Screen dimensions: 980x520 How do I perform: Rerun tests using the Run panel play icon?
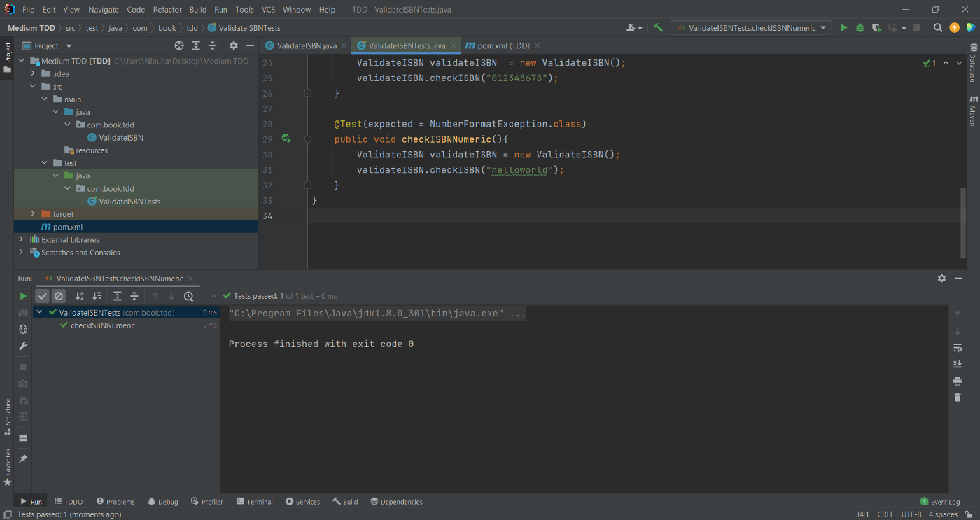pyautogui.click(x=23, y=296)
